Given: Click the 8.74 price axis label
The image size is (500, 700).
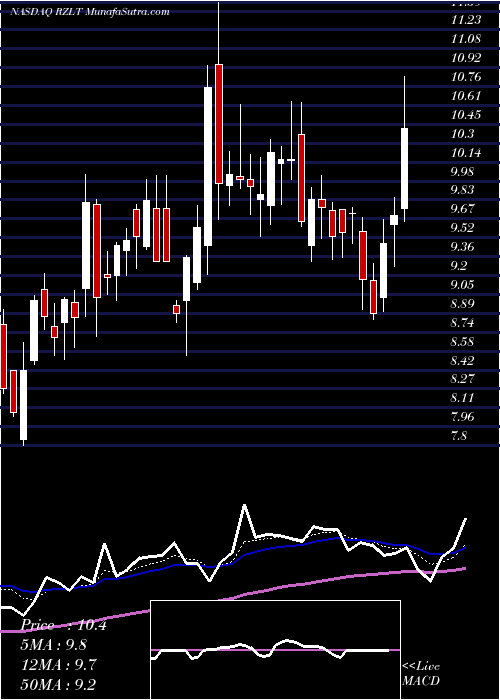Looking at the screenshot, I should point(464,323).
